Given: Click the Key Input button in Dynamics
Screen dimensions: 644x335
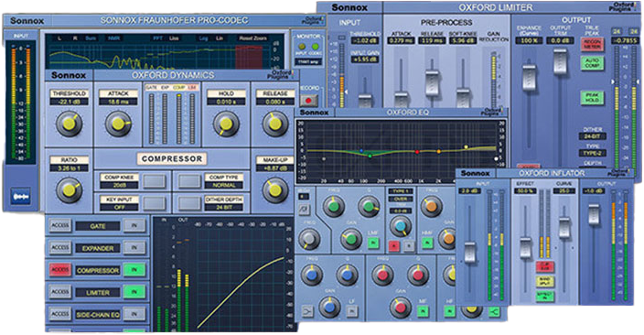Looking at the screenshot, I should pos(155,203).
